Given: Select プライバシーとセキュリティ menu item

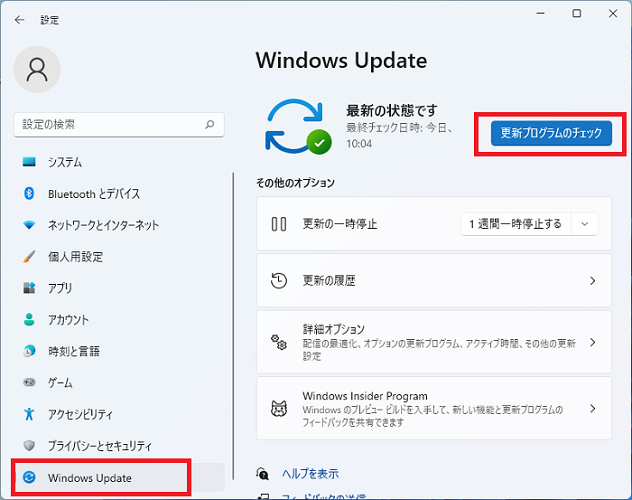Looking at the screenshot, I should tap(119, 446).
